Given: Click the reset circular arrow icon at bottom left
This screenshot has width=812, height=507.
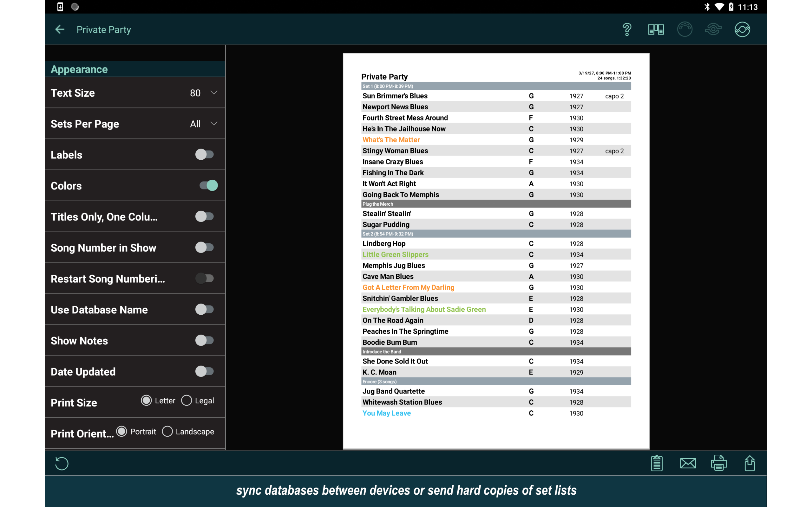Looking at the screenshot, I should coord(62,463).
